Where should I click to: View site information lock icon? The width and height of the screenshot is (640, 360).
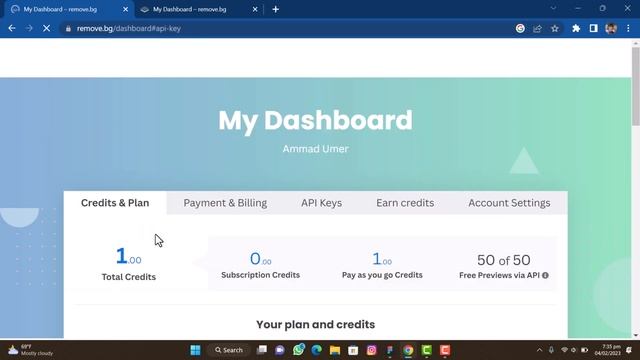(x=68, y=29)
